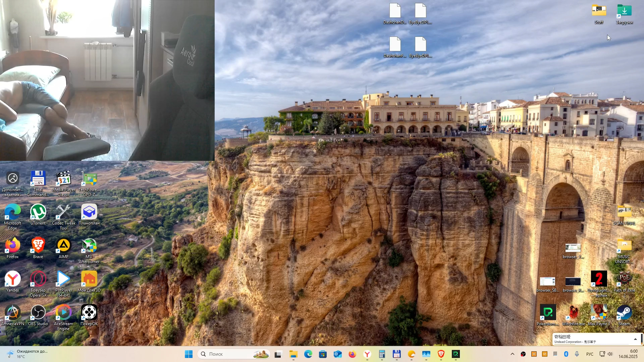Click the Поиск taskbar search box
The image size is (644, 362).
[234, 354]
